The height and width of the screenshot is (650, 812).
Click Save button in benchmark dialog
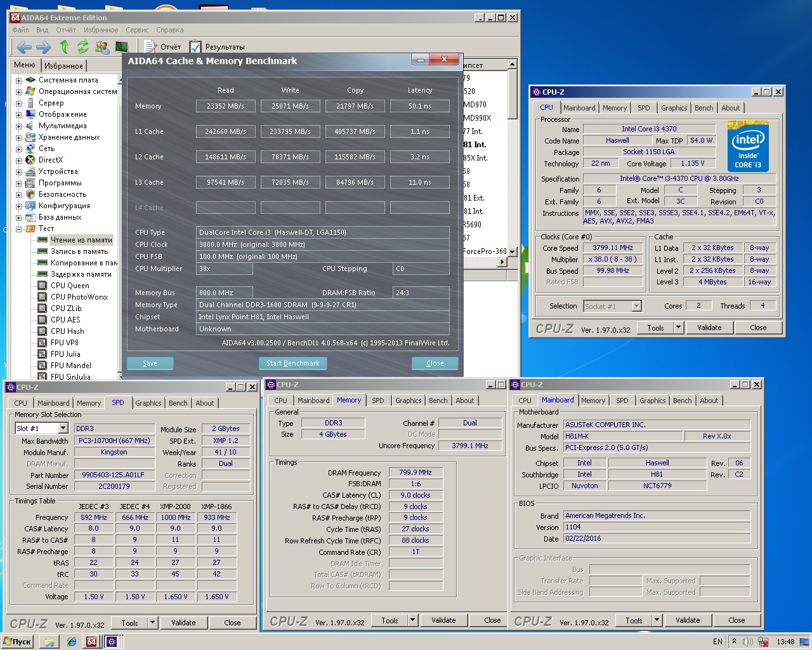click(150, 363)
